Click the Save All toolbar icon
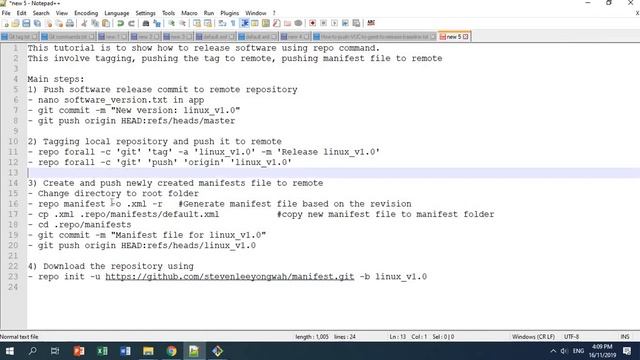 (x=37, y=23)
